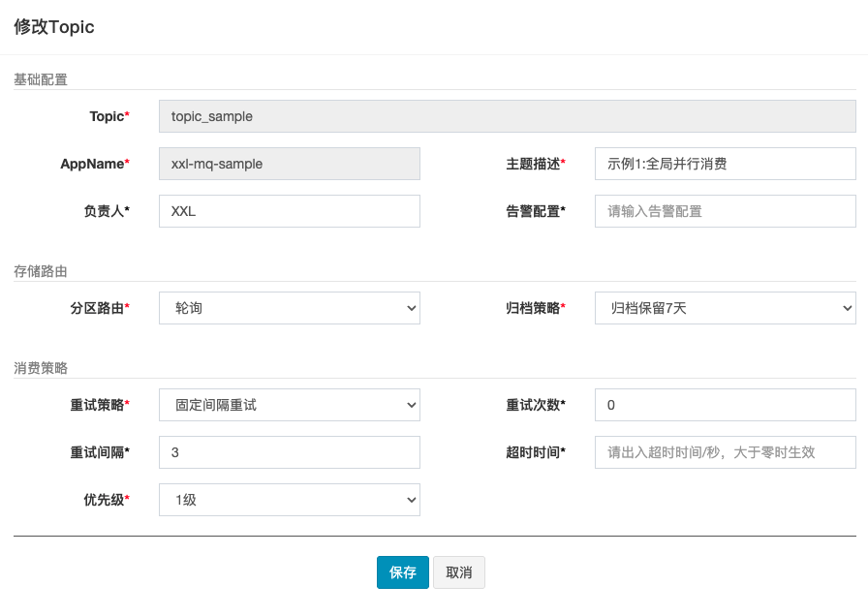This screenshot has width=868, height=616.
Task: Click the 修改Topic dialog title
Action: click(54, 27)
